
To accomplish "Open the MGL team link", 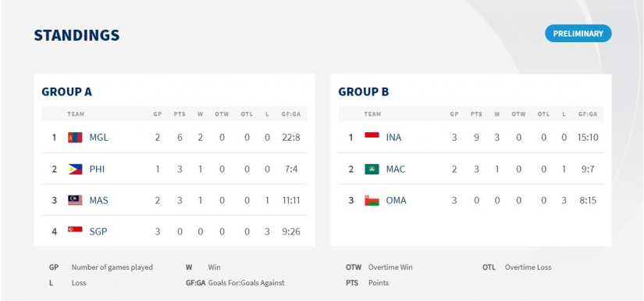I will point(99,138).
